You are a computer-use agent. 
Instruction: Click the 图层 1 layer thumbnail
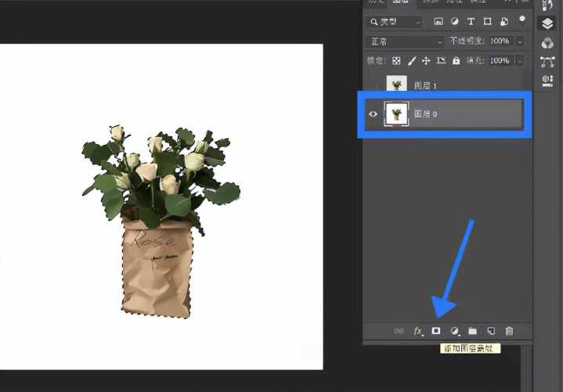click(x=396, y=85)
